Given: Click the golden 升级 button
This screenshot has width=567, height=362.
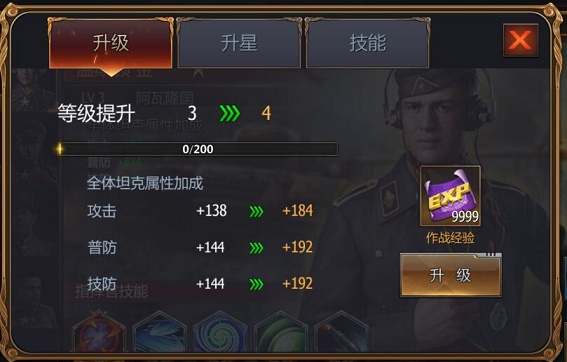Looking at the screenshot, I should coord(451,275).
